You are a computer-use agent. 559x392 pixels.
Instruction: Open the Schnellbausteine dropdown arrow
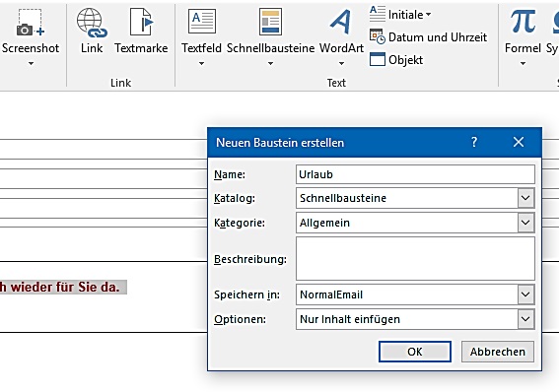click(x=270, y=64)
